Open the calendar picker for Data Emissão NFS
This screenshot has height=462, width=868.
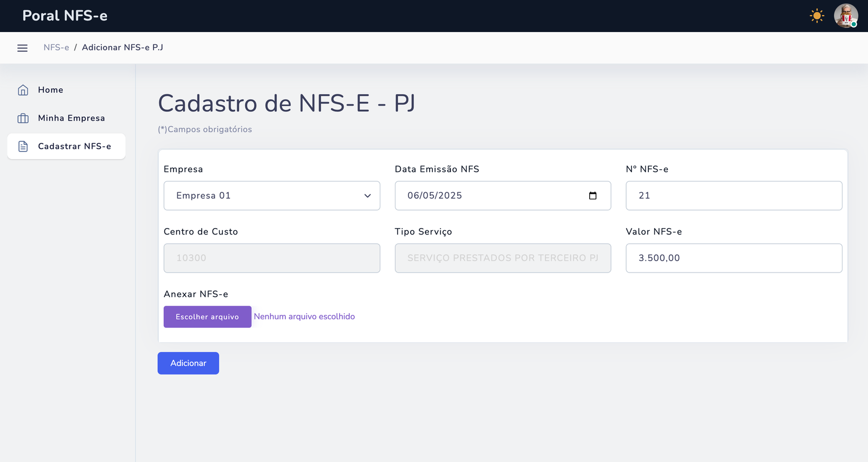click(x=593, y=195)
